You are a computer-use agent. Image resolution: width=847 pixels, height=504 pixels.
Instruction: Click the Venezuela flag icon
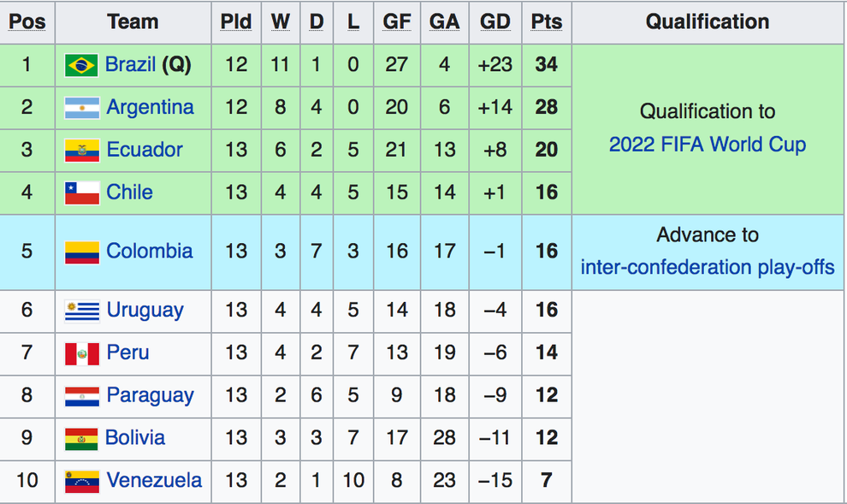coord(81,481)
